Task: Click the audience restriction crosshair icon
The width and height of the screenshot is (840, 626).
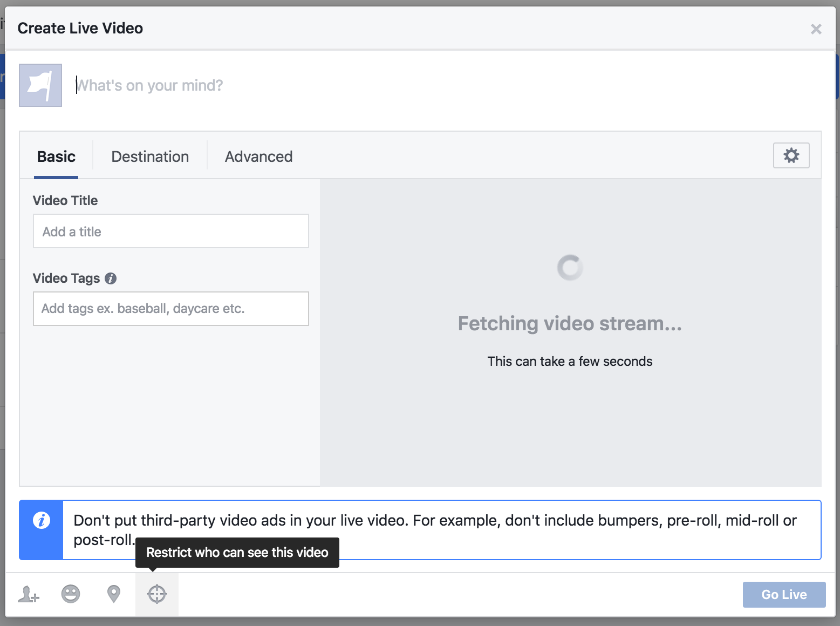Action: [156, 594]
